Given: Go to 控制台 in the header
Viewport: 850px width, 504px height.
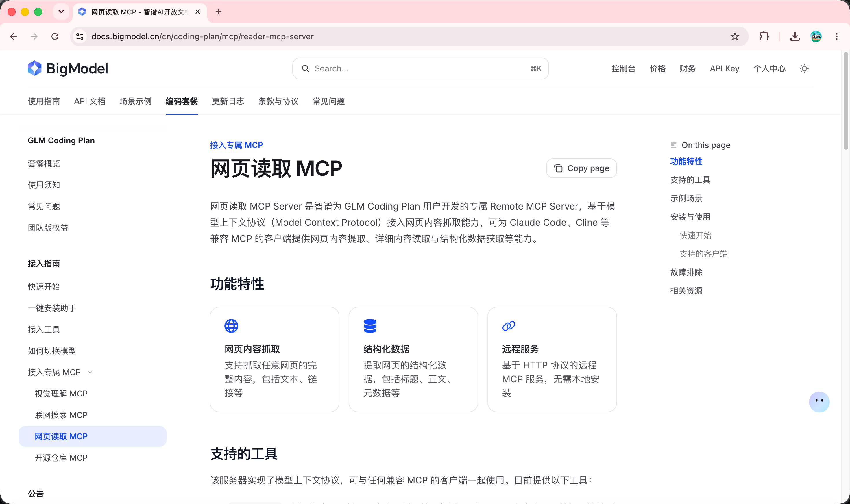Looking at the screenshot, I should click(623, 68).
